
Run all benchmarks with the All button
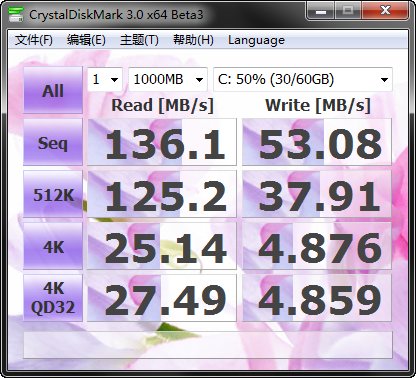53,90
